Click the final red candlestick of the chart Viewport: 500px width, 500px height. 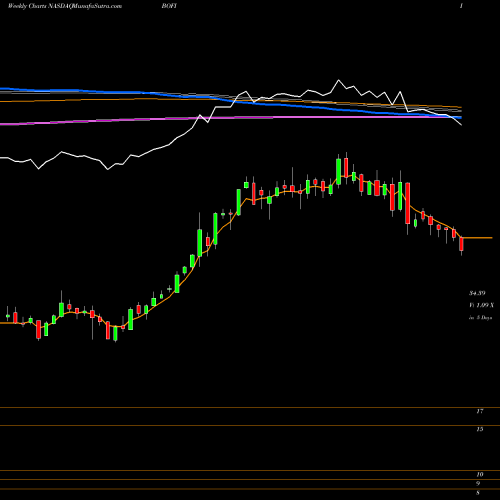click(x=461, y=244)
